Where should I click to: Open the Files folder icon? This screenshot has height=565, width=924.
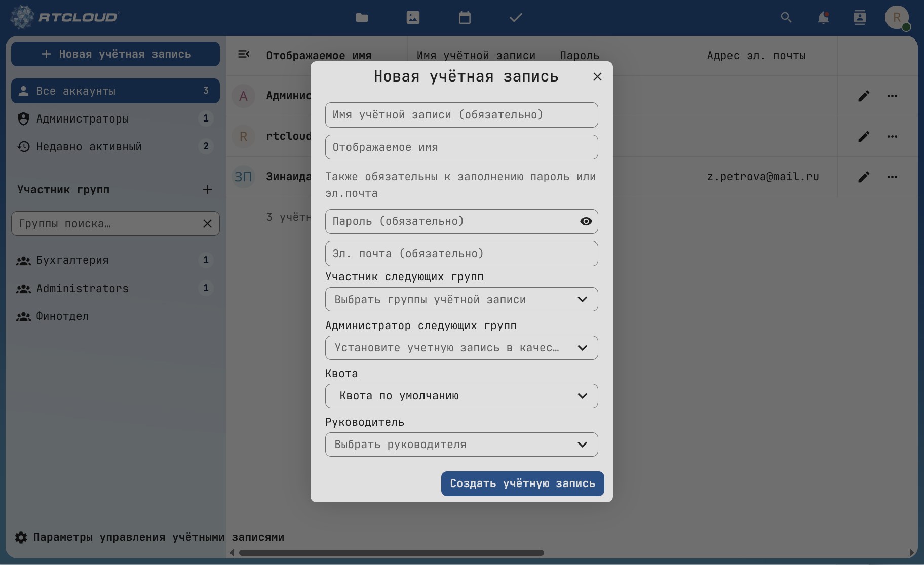coord(362,18)
